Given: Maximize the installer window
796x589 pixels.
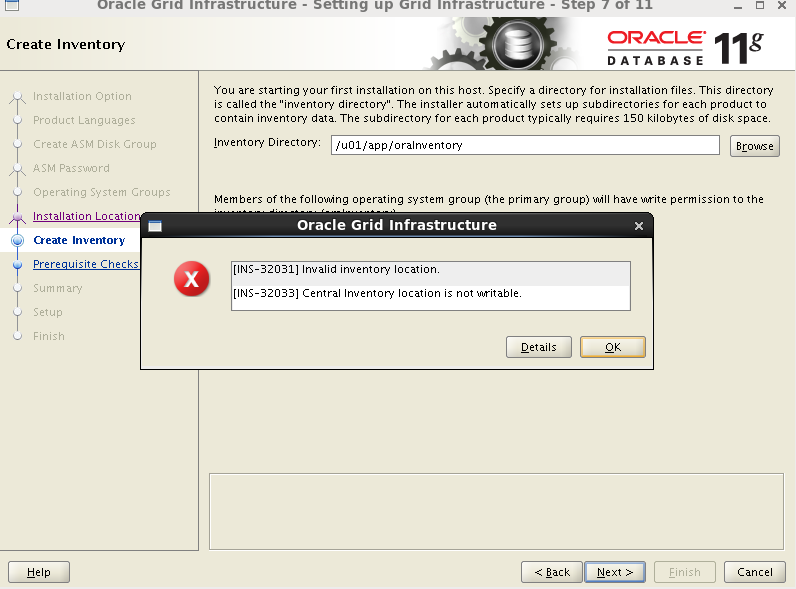Looking at the screenshot, I should click(x=760, y=5).
